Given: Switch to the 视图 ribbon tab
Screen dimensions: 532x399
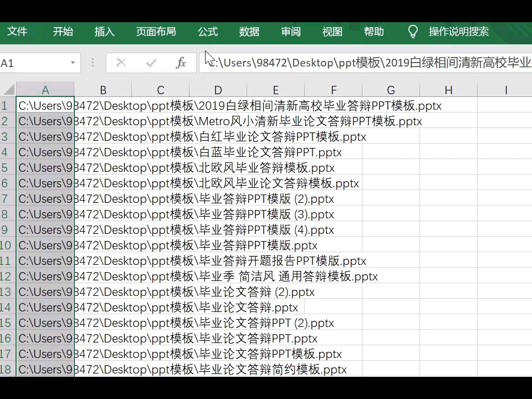Looking at the screenshot, I should pos(331,32).
